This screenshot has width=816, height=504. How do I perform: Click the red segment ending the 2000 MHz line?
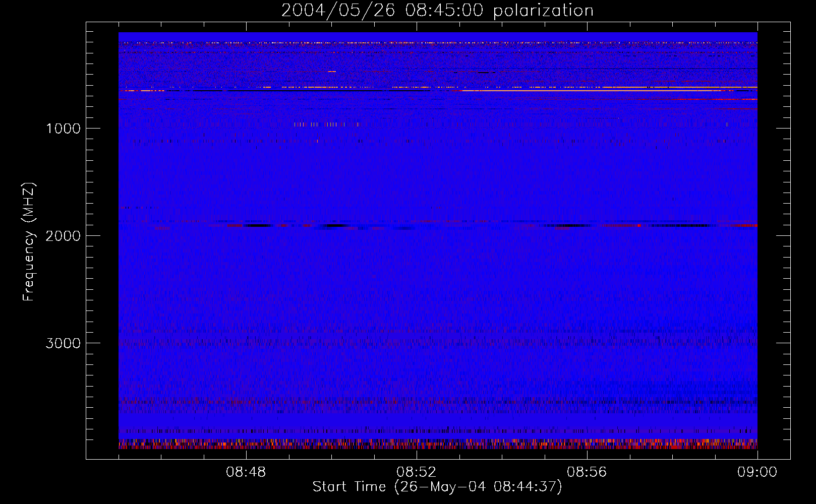746,226
